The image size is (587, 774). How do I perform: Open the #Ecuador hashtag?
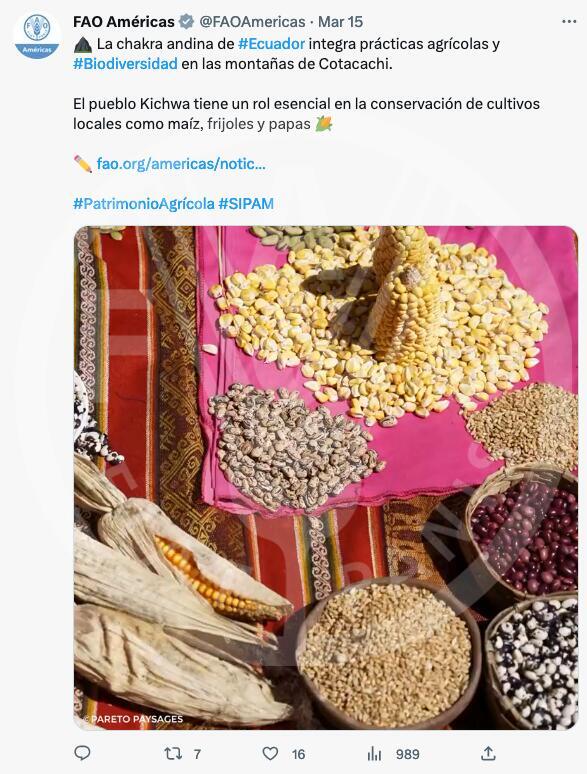pos(271,44)
